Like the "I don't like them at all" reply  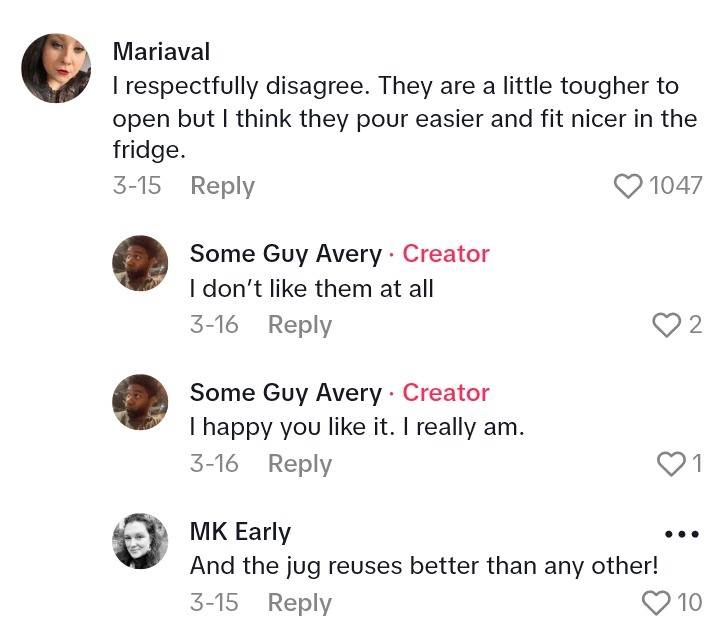pos(666,324)
